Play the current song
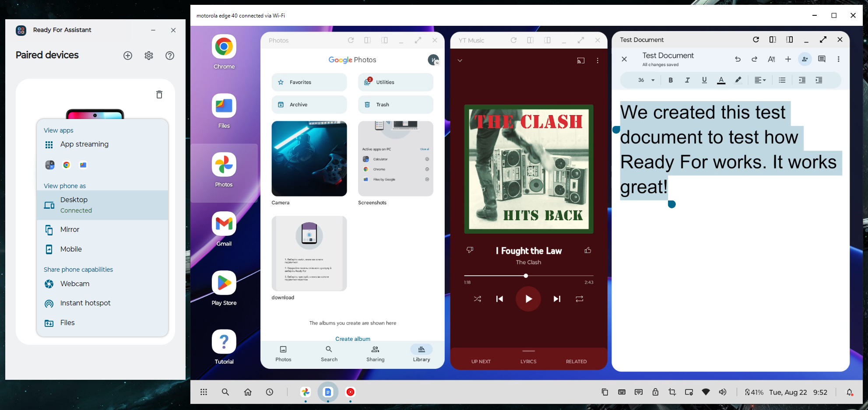The image size is (868, 410). coord(528,299)
